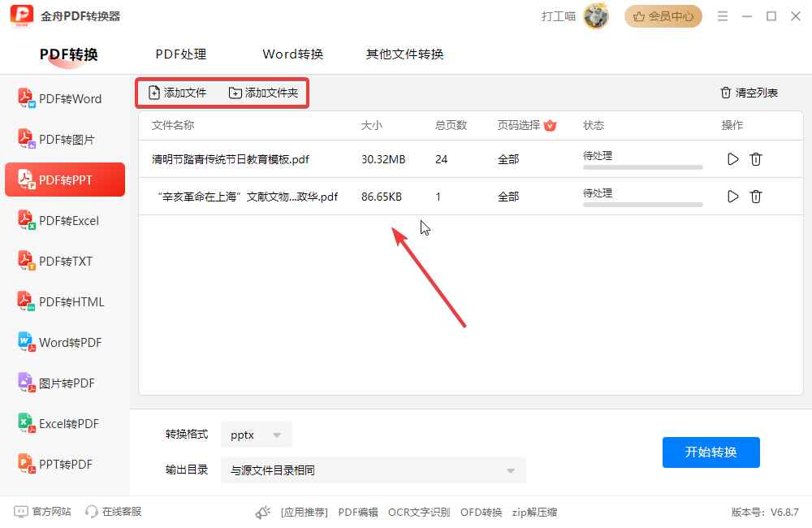Image resolution: width=812 pixels, height=528 pixels.
Task: Clear the list with 清空列表 trash icon
Action: 725,93
